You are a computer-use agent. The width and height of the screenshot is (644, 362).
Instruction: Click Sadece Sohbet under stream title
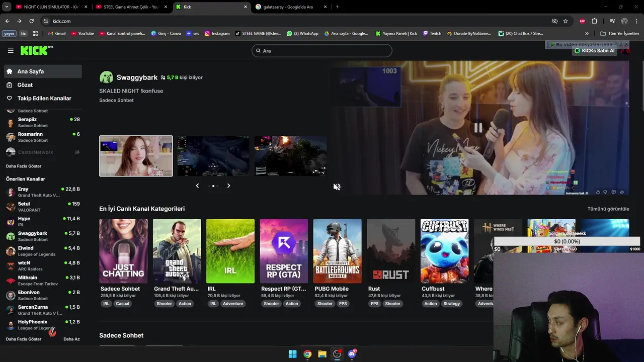pyautogui.click(x=116, y=100)
